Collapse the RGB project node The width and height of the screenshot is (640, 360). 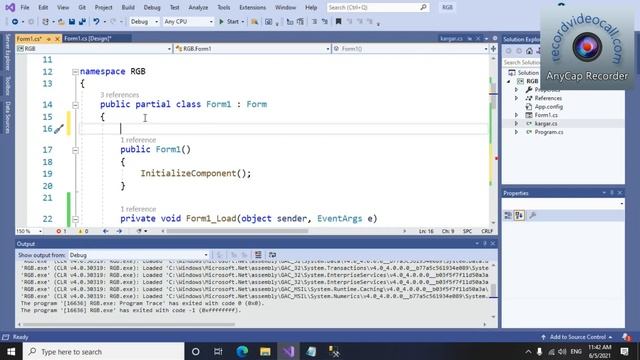coord(509,81)
